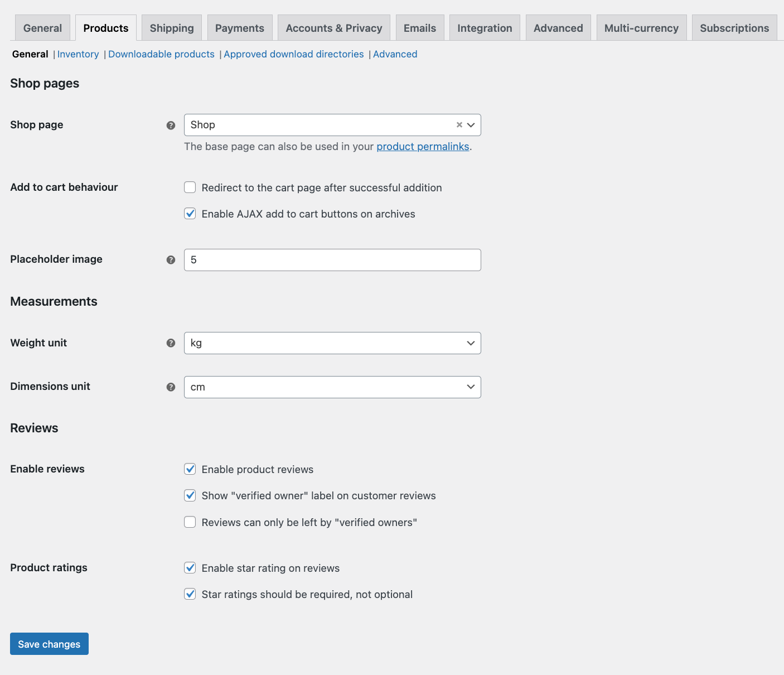This screenshot has width=784, height=675.
Task: View the Weight unit help tooltip
Action: click(x=171, y=343)
